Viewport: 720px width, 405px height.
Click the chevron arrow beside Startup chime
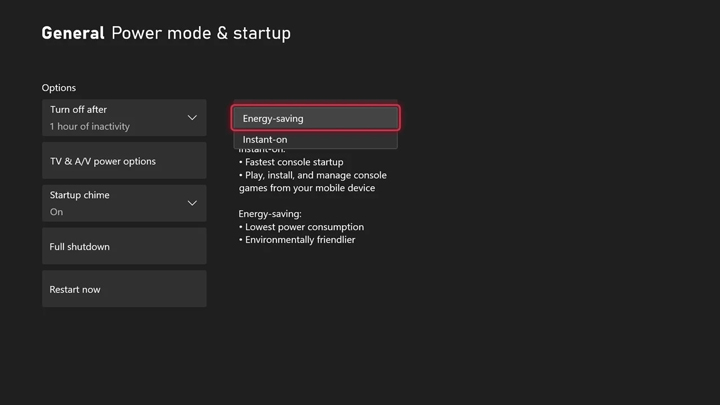tap(192, 203)
